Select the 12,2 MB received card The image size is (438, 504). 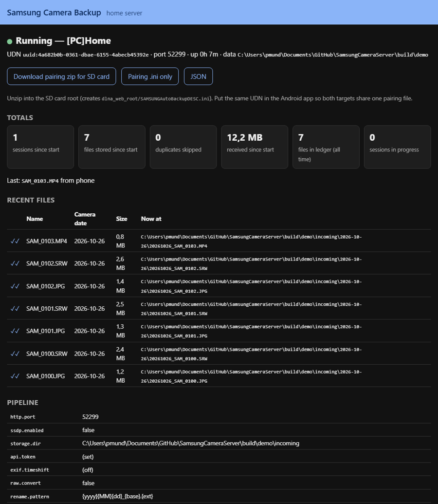click(x=255, y=147)
